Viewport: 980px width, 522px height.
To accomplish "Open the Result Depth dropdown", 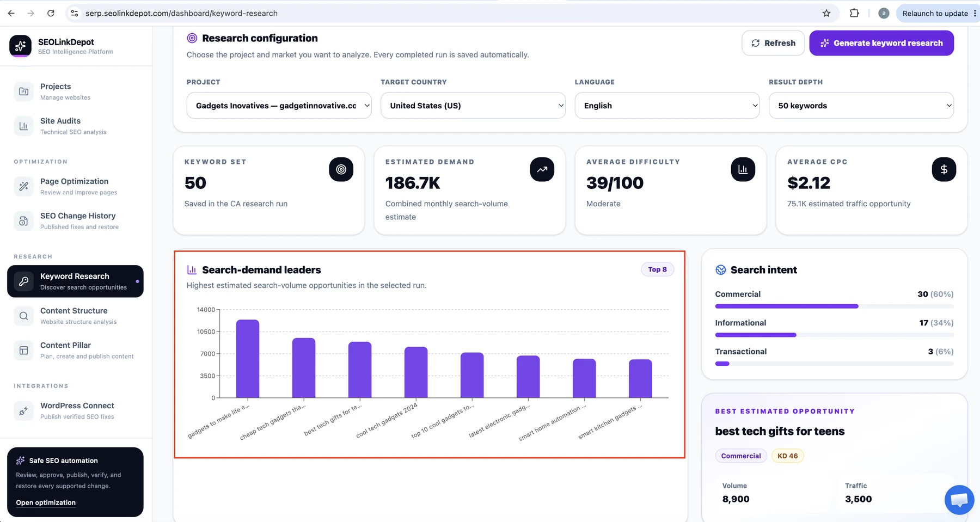I will [861, 106].
